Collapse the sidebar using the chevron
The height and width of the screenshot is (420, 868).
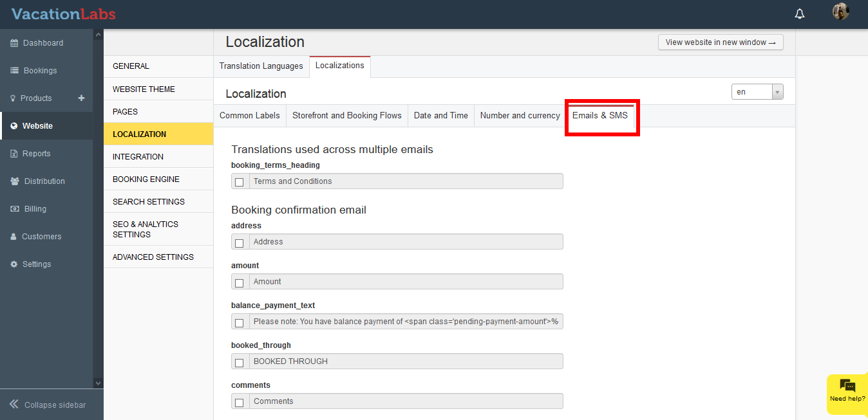coord(14,405)
